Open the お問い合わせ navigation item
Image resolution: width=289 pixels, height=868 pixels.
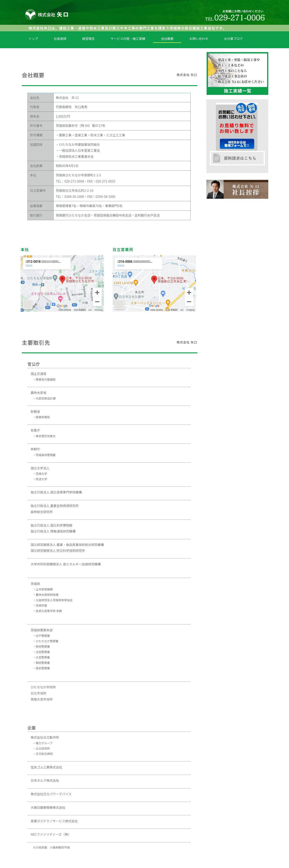[199, 39]
